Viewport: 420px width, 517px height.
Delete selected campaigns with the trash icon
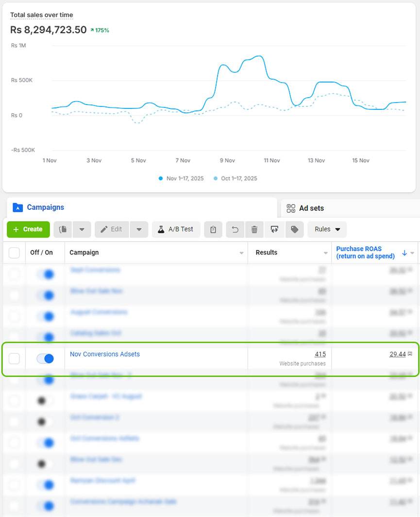254,229
